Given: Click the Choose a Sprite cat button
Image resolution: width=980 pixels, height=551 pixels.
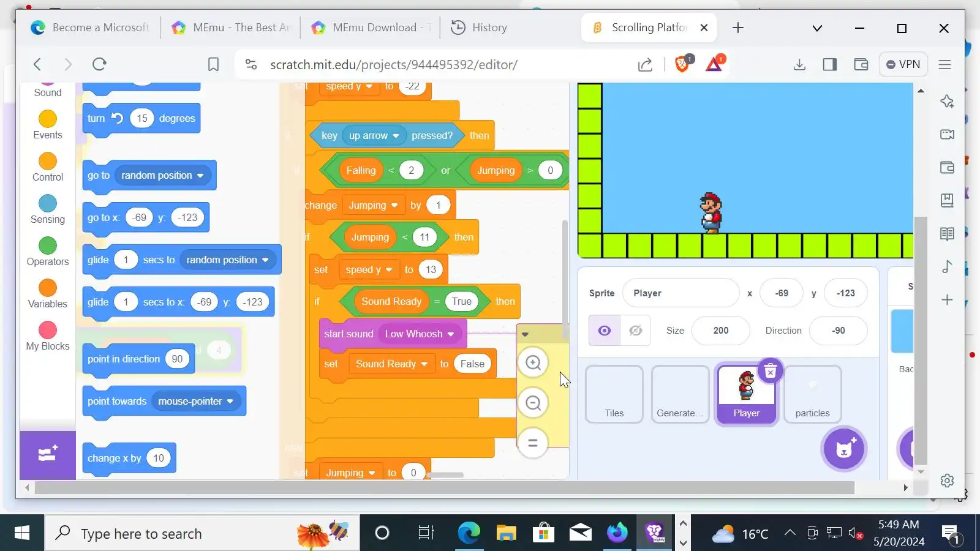Looking at the screenshot, I should tap(844, 449).
